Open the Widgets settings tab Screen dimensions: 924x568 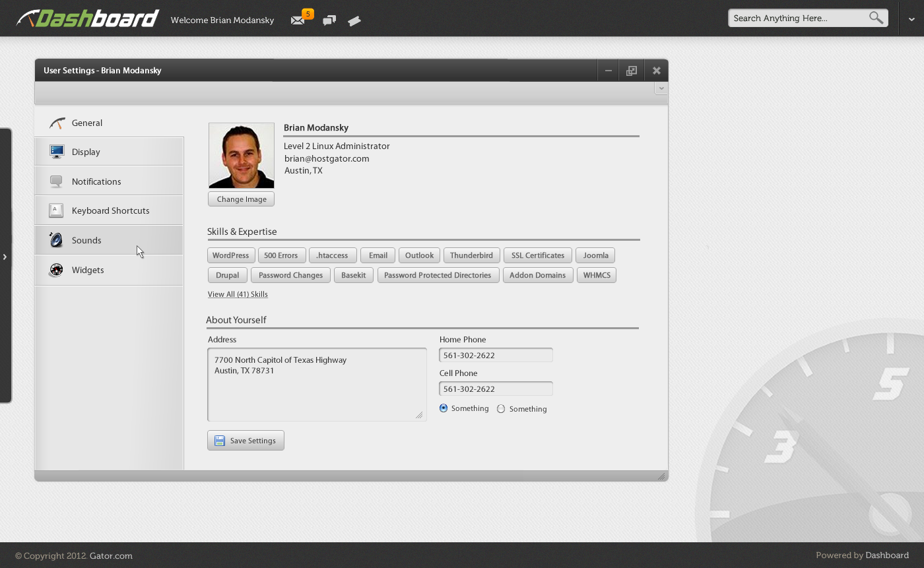(109, 270)
